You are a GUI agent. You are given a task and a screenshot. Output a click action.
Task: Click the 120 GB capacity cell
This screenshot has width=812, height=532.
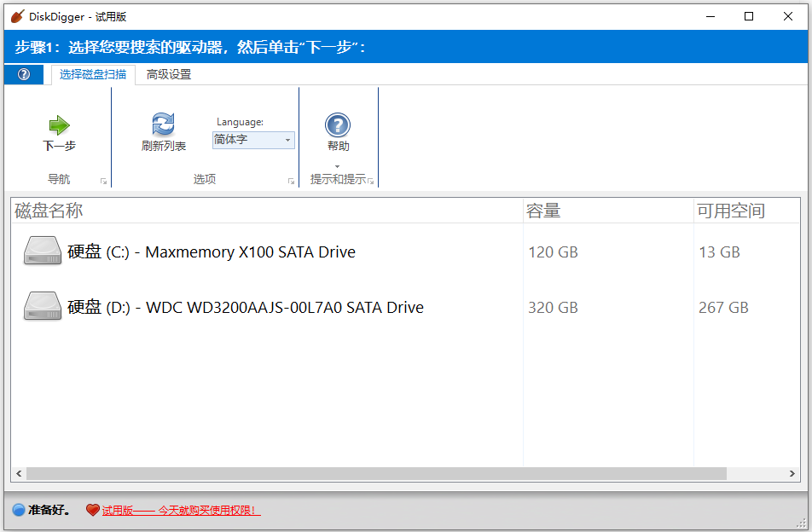click(553, 252)
